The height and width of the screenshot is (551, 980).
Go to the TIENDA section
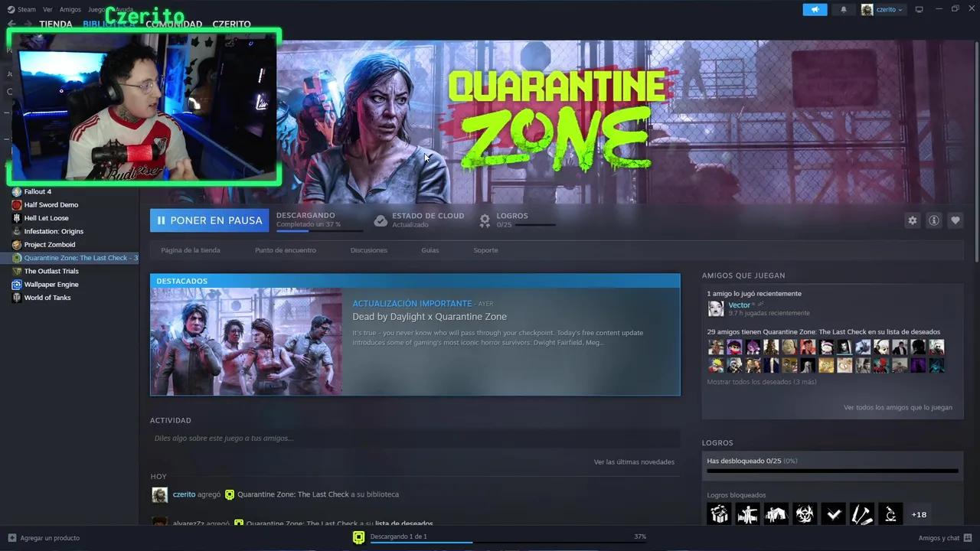(56, 24)
